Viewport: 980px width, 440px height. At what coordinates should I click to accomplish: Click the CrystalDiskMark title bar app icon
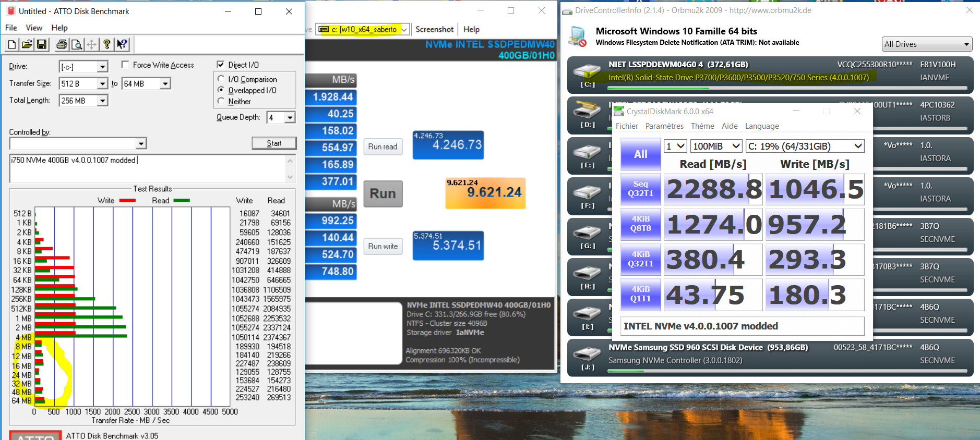coord(619,111)
